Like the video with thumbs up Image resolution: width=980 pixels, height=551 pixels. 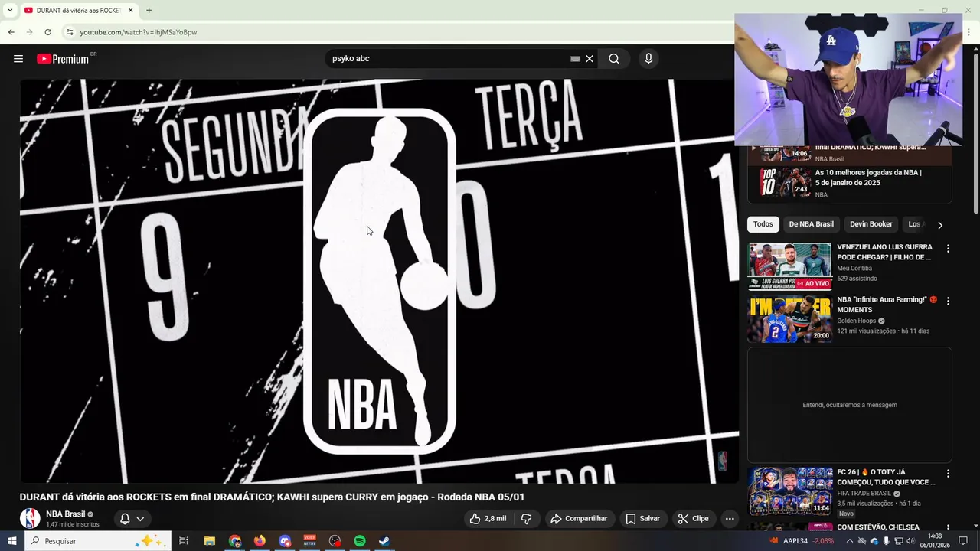(488, 519)
